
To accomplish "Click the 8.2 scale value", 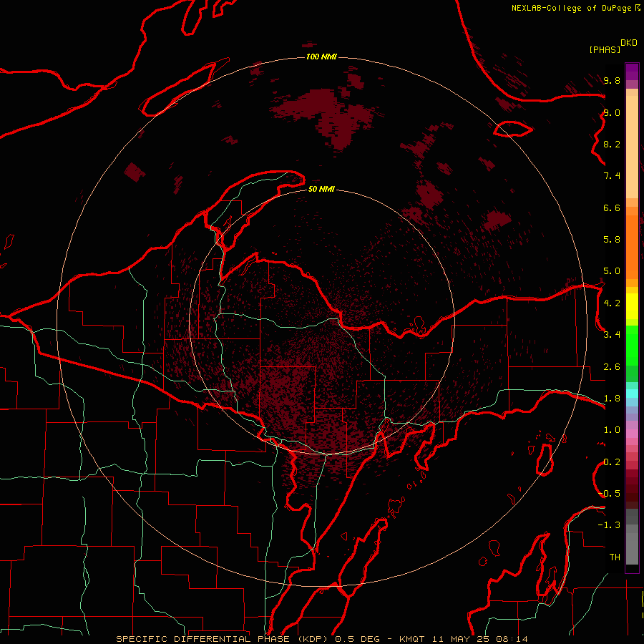I will click(x=612, y=144).
